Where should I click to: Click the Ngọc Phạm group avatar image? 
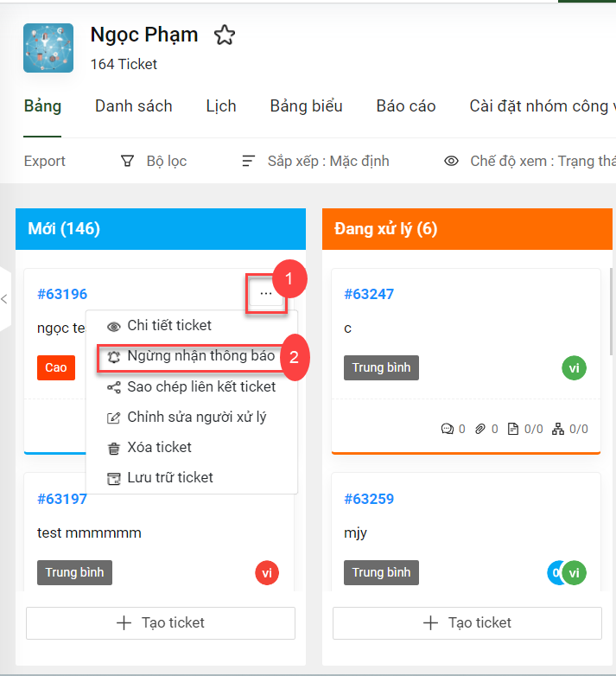coord(48,48)
